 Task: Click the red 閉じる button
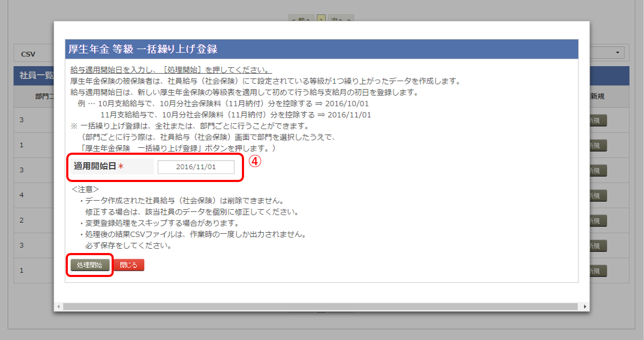128,265
